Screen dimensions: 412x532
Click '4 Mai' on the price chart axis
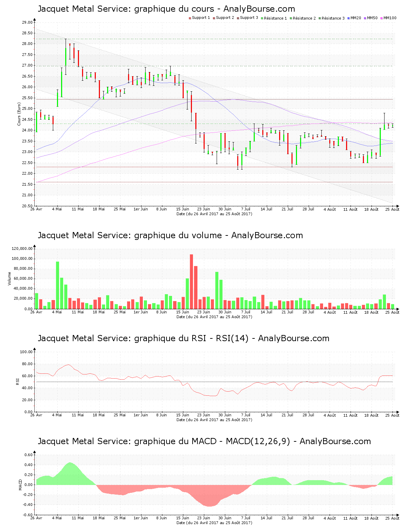tap(57, 209)
